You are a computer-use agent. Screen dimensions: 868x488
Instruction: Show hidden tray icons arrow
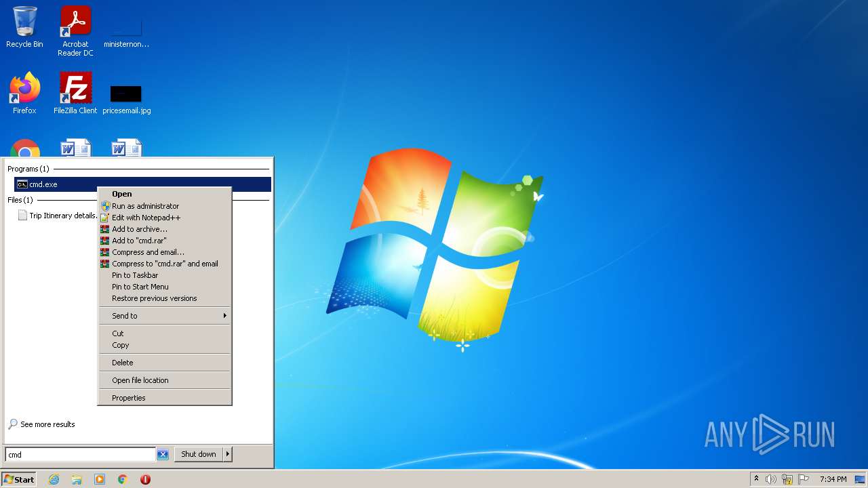pyautogui.click(x=756, y=479)
